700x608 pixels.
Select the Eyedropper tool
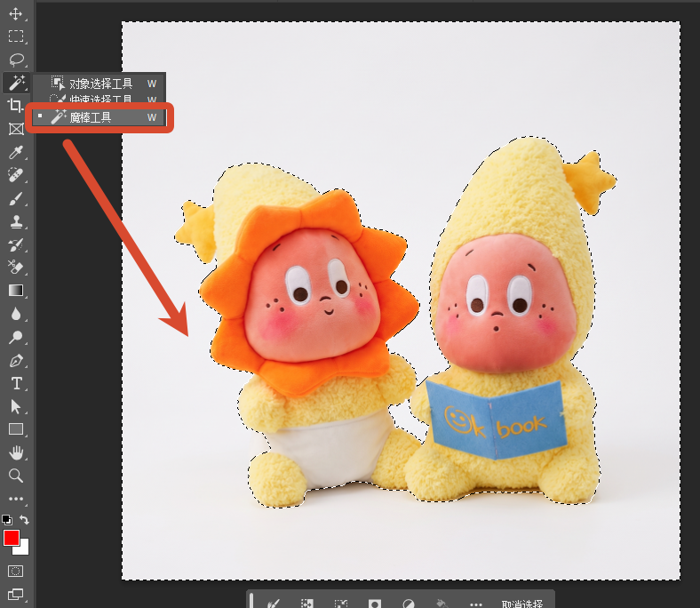(16, 152)
